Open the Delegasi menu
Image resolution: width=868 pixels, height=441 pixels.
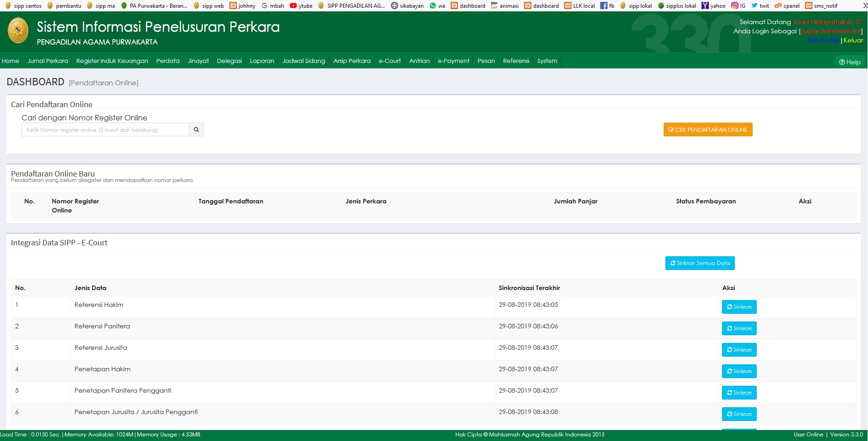click(229, 61)
